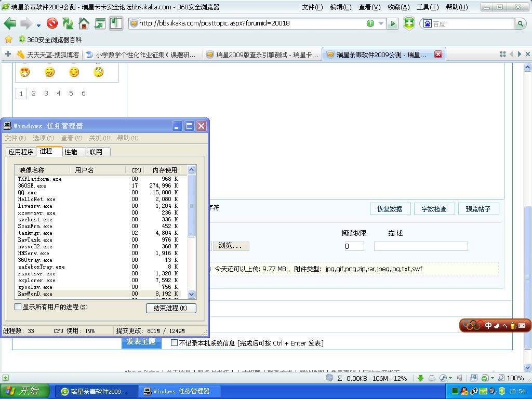Open the 文件(F) browser menu

coord(312,7)
